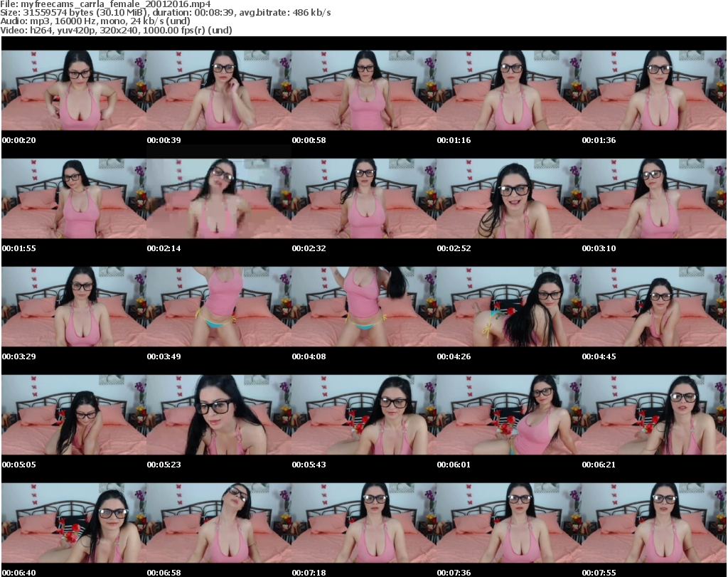728x577 pixels.
Task: Select the 'Size: 31559574 bytes' header line
Action: [166, 13]
